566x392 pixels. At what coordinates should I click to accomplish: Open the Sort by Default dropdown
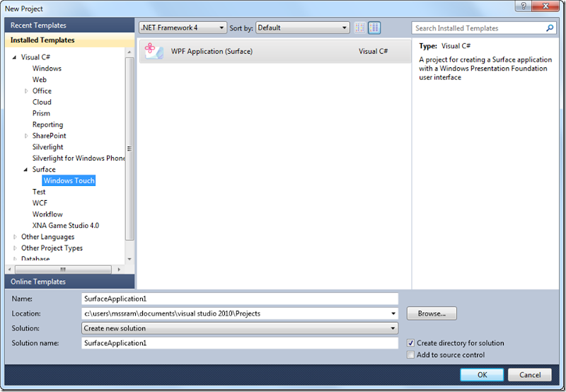pos(303,28)
